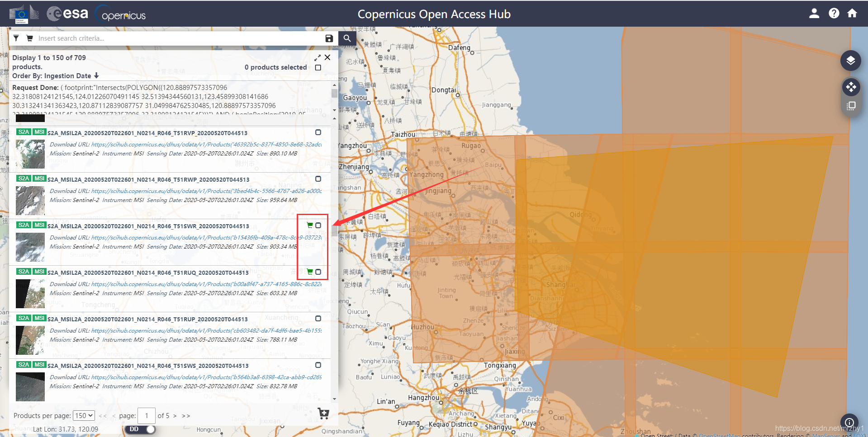Image resolution: width=868 pixels, height=437 pixels.
Task: Click the save search floppy icon
Action: coord(329,38)
